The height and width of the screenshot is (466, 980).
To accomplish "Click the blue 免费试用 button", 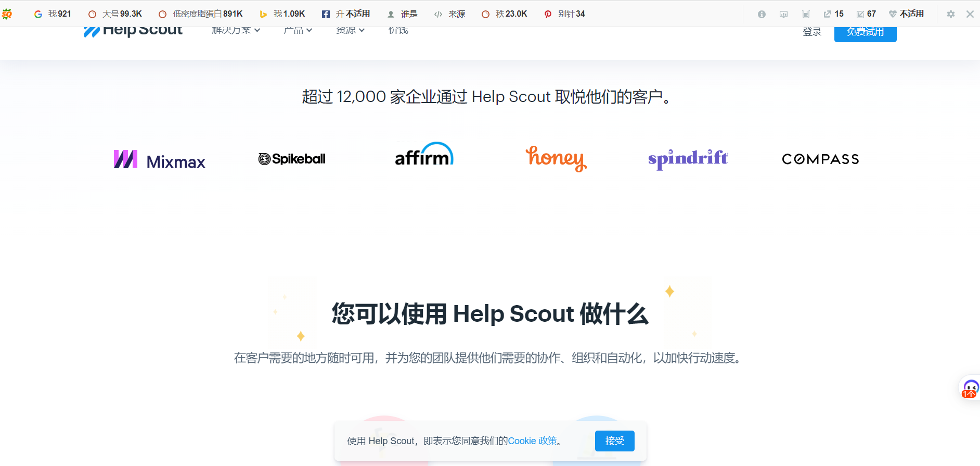I will (866, 34).
